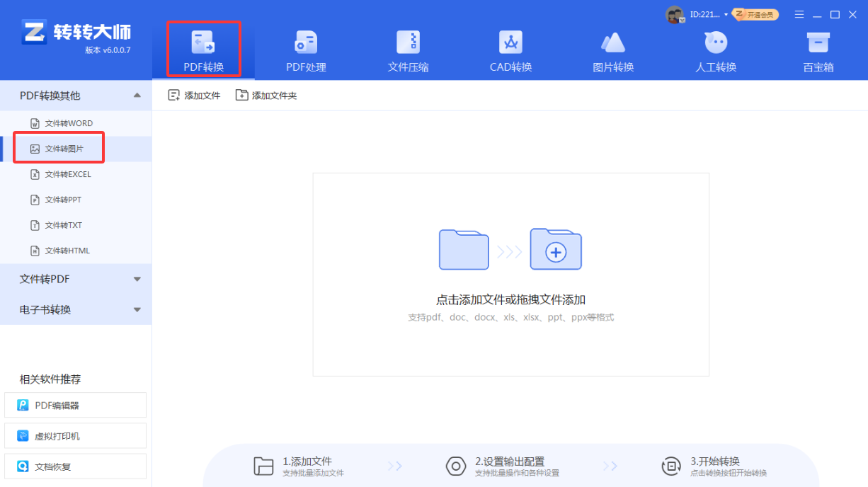Screen dimensions: 868x487
Task: Click the 添加文件 button
Action: point(194,96)
